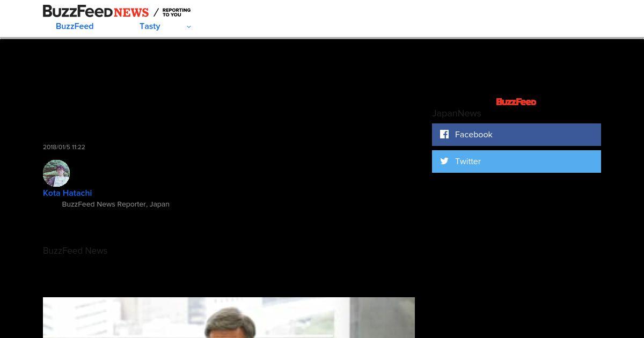Expand the chevron dropdown beside Tasty
This screenshot has height=338, width=644.
(x=188, y=27)
